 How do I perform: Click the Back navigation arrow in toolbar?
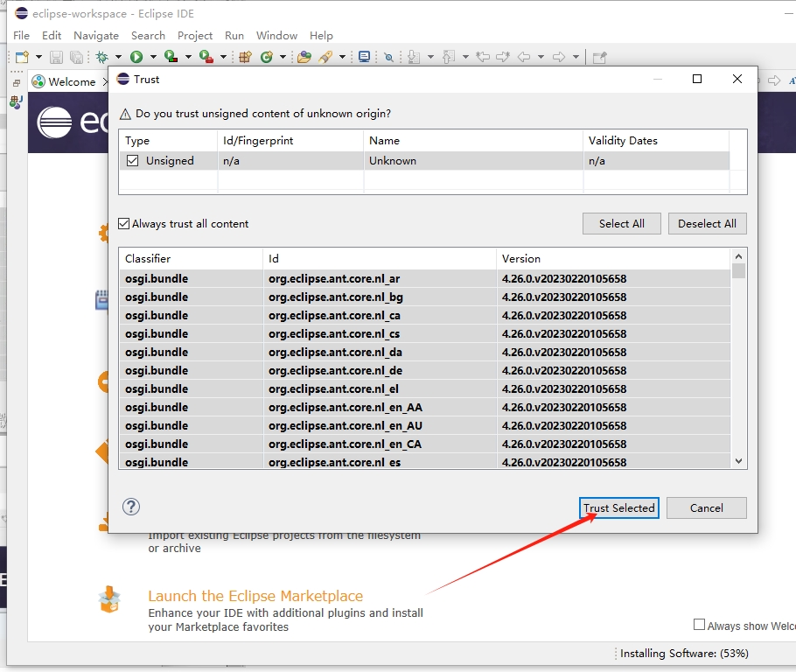524,57
